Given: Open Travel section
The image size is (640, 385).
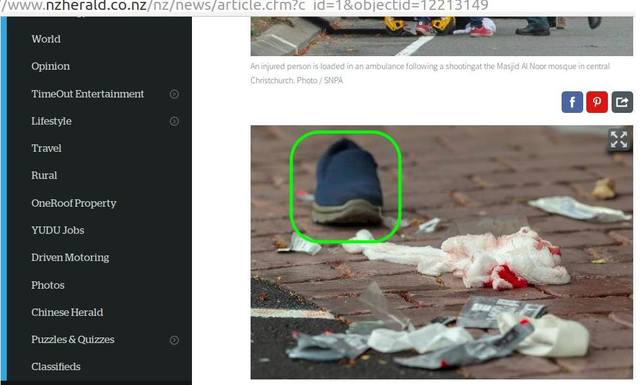Looking at the screenshot, I should click(x=47, y=148).
